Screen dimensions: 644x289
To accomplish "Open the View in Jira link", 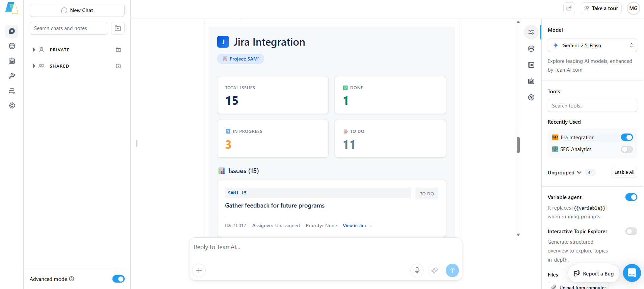I will pos(357,226).
